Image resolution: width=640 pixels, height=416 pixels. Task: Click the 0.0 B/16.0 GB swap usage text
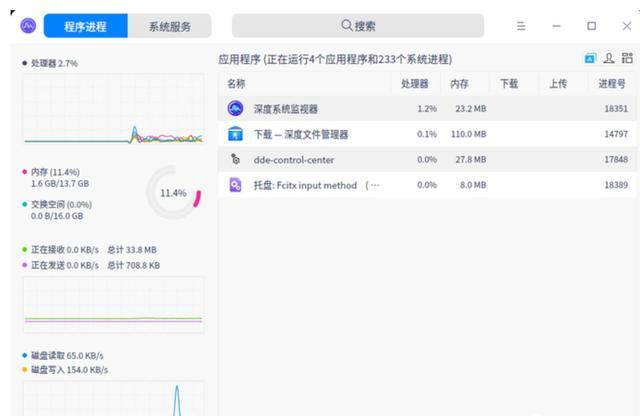point(57,216)
